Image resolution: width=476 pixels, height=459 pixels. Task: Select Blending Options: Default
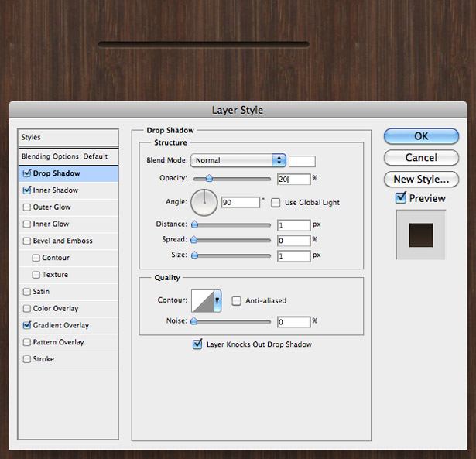(x=68, y=156)
